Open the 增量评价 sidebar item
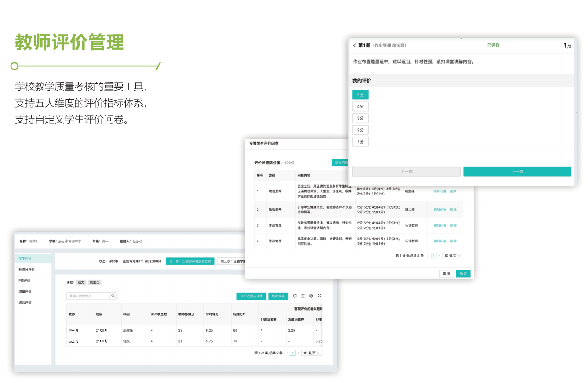The width and height of the screenshot is (588, 383). pyautogui.click(x=33, y=292)
